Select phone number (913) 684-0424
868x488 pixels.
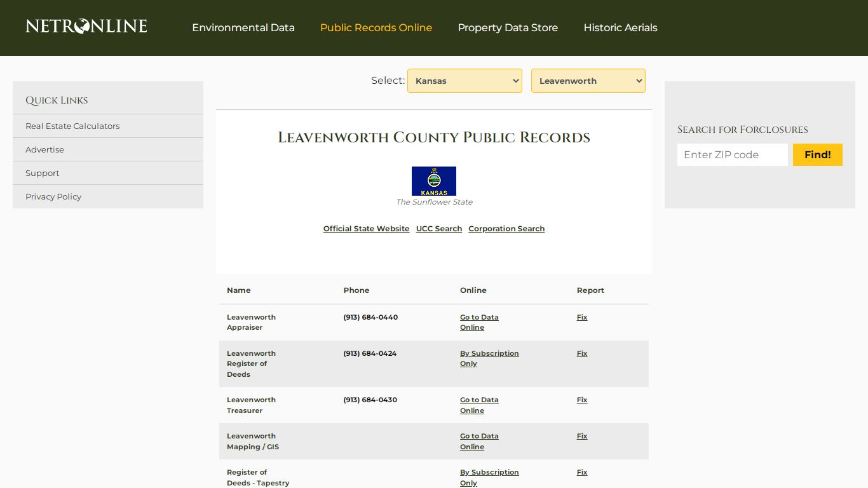(370, 353)
